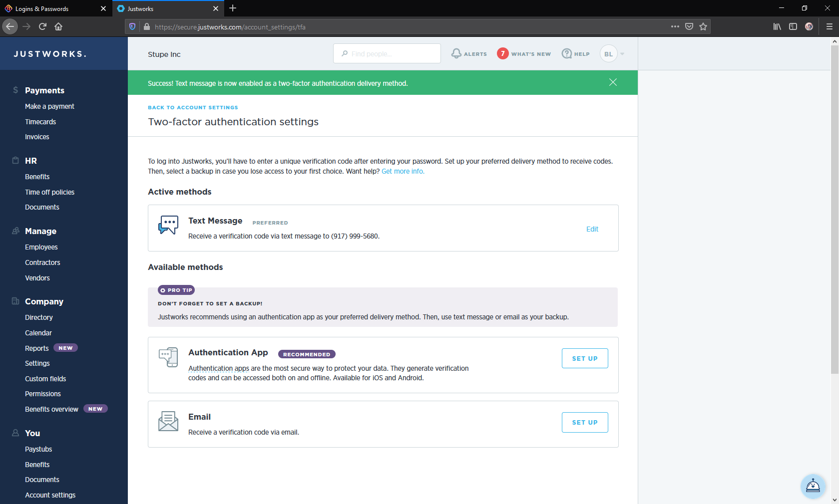The height and width of the screenshot is (504, 839).
Task: Open the Firefox hamburger menu
Action: (x=830, y=26)
